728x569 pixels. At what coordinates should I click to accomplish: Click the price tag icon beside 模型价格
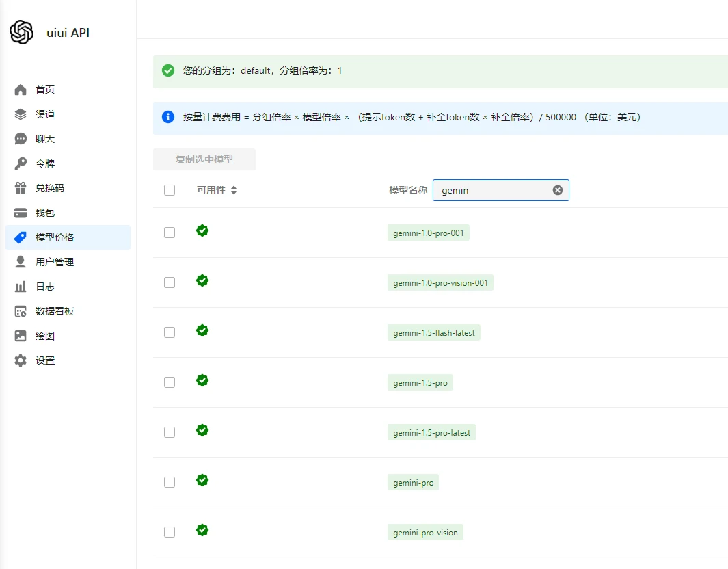coord(21,237)
